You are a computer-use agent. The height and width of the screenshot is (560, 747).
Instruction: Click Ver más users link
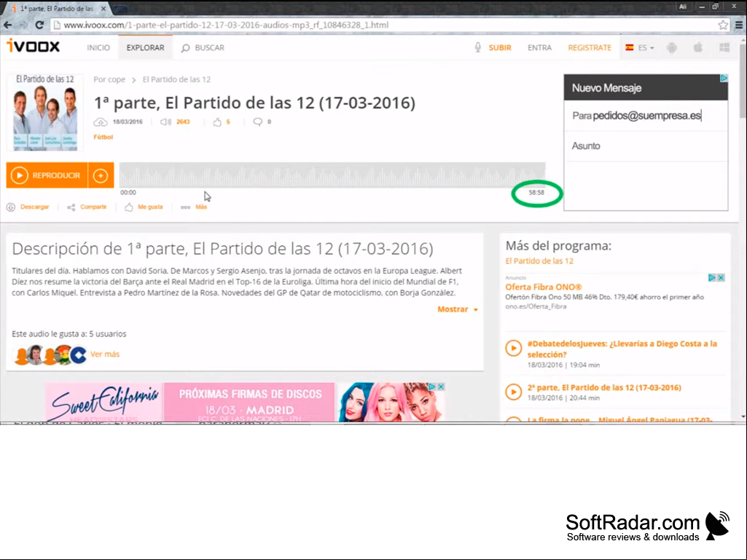(105, 355)
